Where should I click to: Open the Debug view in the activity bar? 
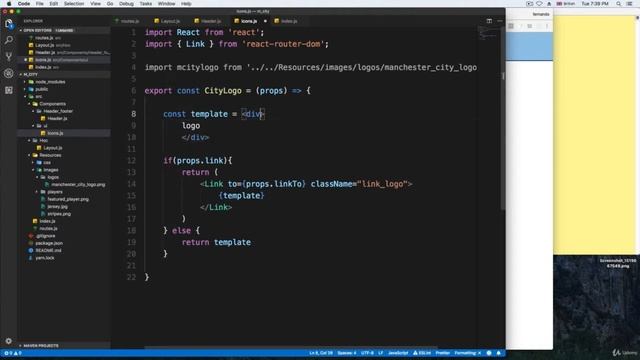coord(9,73)
